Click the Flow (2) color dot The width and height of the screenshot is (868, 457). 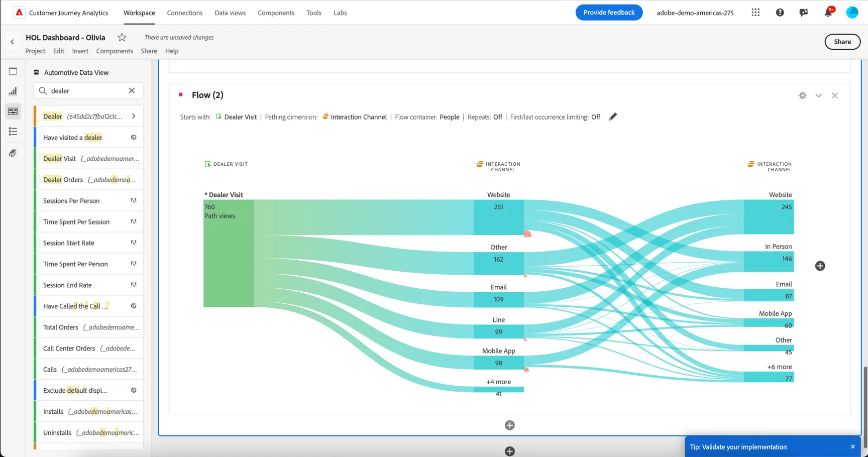(x=181, y=94)
